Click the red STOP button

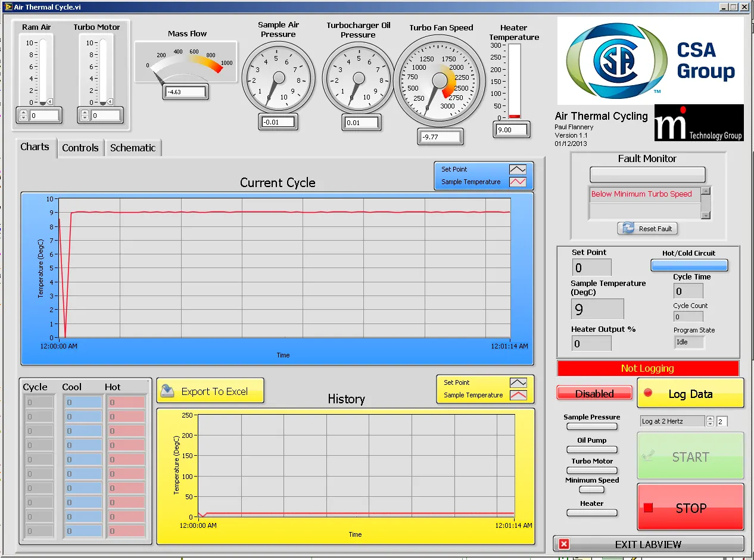pyautogui.click(x=690, y=508)
